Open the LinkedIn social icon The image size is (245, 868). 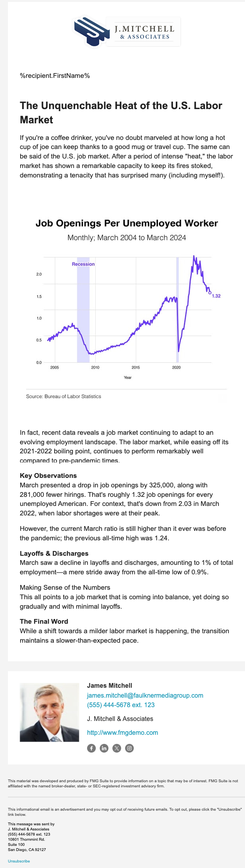tap(104, 748)
